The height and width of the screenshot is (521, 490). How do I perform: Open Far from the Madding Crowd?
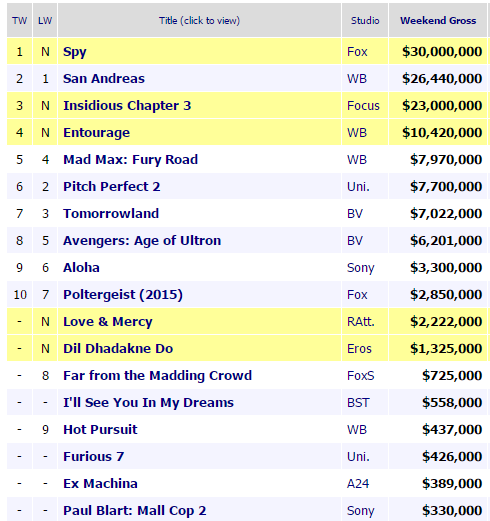(x=157, y=376)
